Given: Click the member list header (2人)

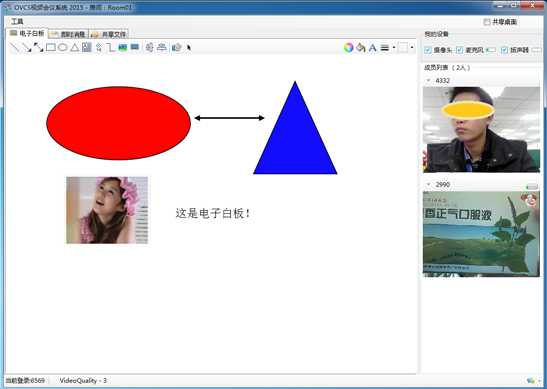Looking at the screenshot, I should click(447, 68).
